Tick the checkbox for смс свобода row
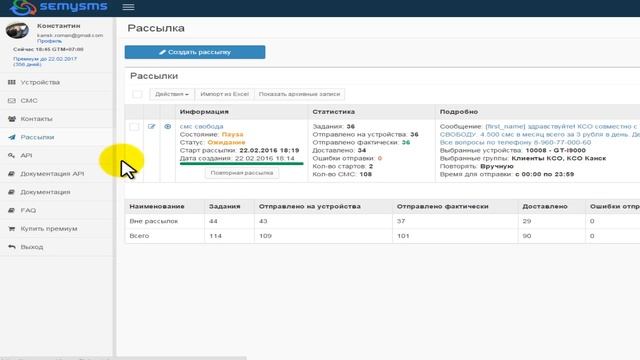 tap(134, 127)
